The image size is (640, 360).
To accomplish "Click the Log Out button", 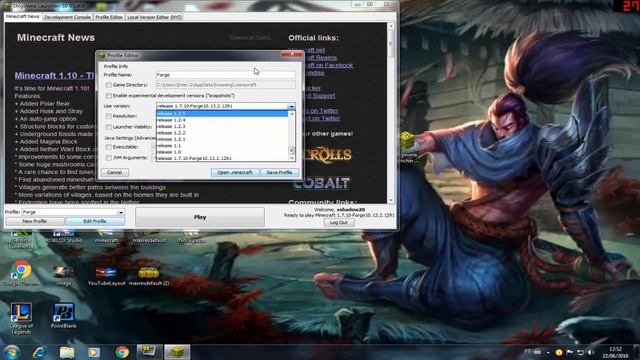I will click(339, 223).
